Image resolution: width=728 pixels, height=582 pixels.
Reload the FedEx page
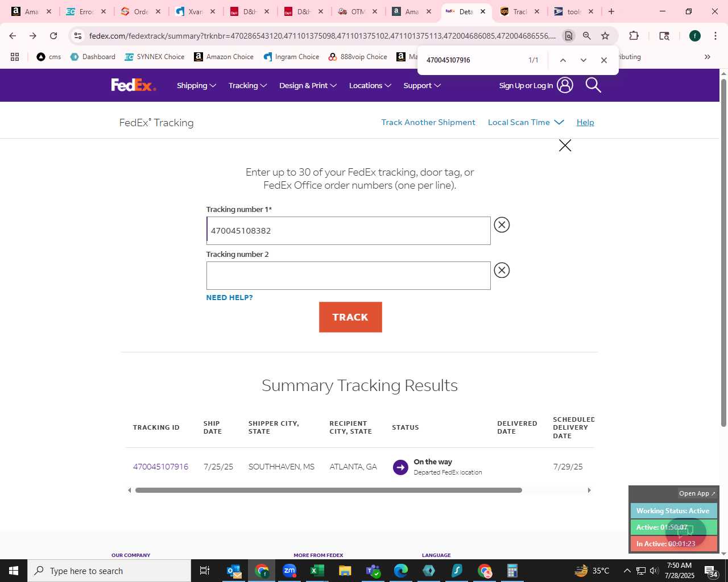pos(53,36)
